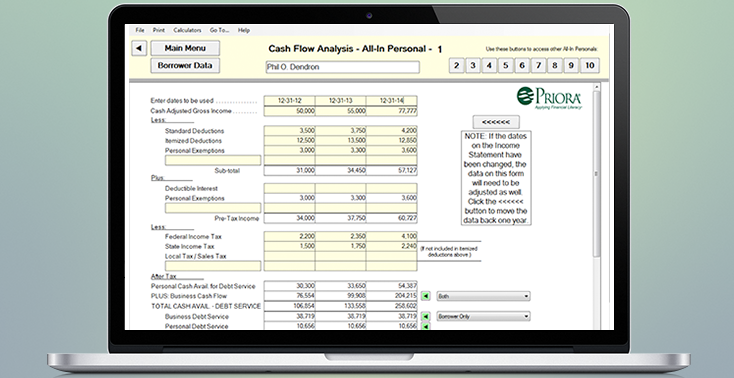Open the Go To... menu
Image resolution: width=734 pixels, height=378 pixels.
(219, 30)
